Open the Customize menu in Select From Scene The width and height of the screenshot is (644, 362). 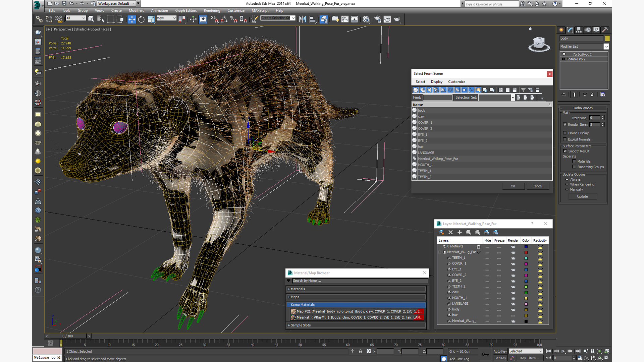click(x=457, y=82)
